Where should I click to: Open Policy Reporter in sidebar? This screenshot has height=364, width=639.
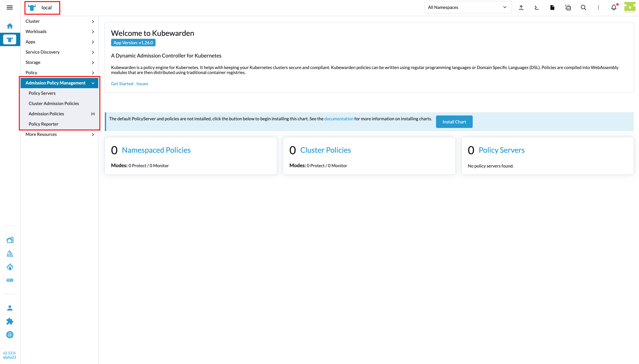coord(60,124)
